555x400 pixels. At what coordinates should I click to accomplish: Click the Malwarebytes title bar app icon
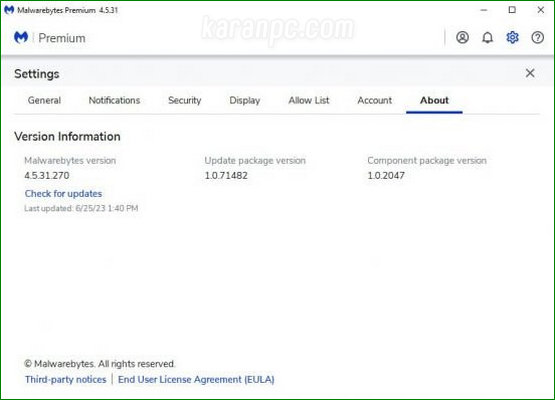pyautogui.click(x=9, y=10)
